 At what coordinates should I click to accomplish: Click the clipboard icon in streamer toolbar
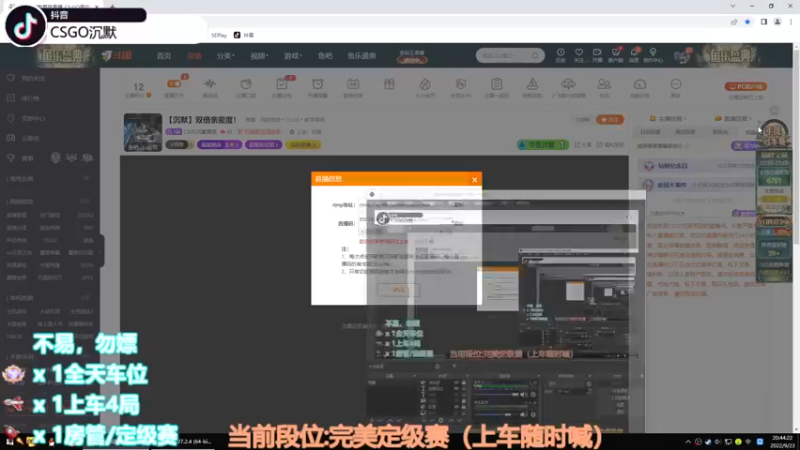pyautogui.click(x=496, y=84)
